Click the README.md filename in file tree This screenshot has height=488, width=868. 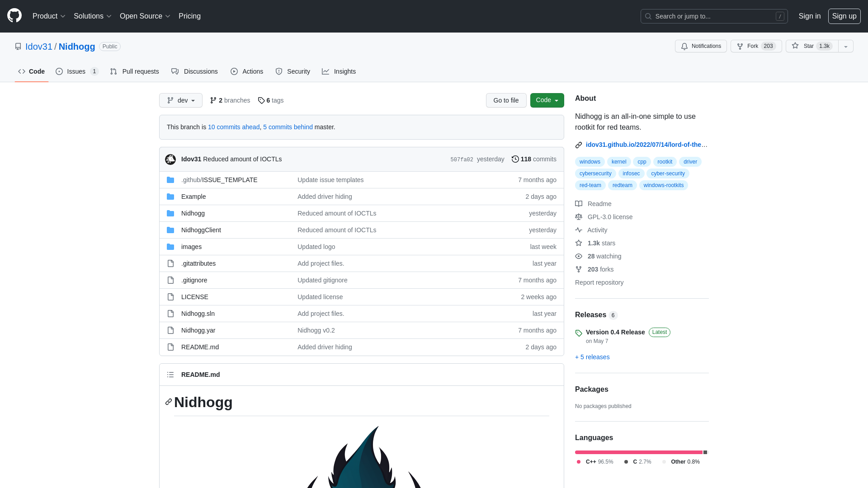[200, 347]
